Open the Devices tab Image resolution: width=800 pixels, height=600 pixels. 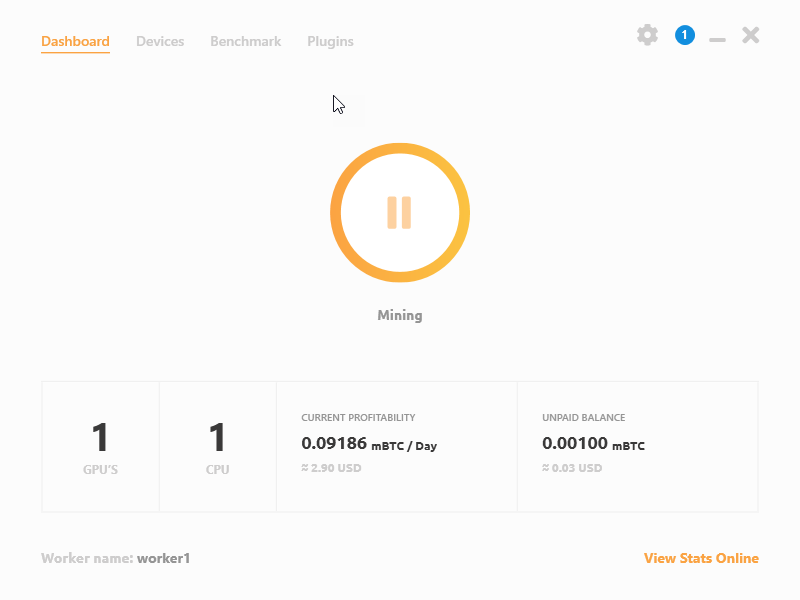point(160,41)
